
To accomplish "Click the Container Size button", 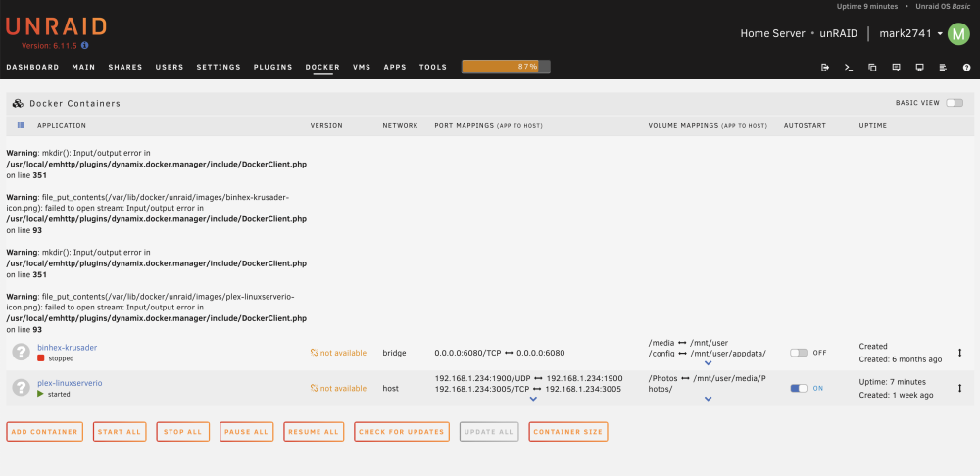I will click(x=568, y=432).
